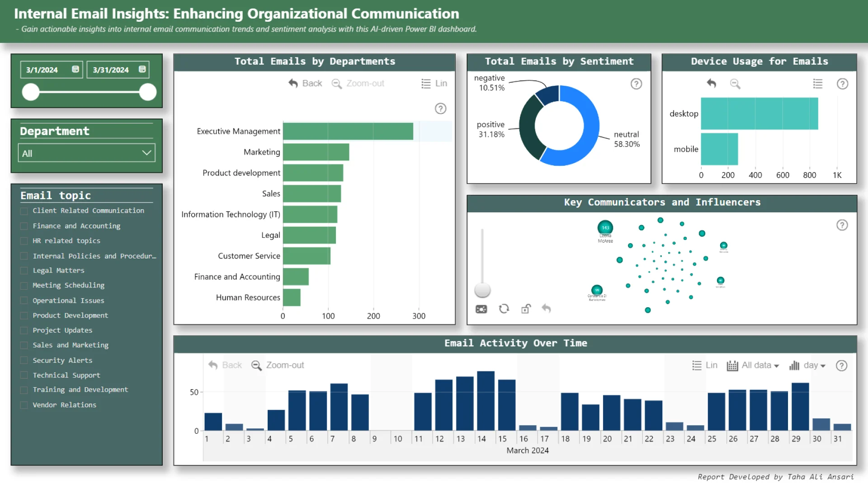Click the left date range slider handle
This screenshot has width=868, height=488.
(x=31, y=92)
